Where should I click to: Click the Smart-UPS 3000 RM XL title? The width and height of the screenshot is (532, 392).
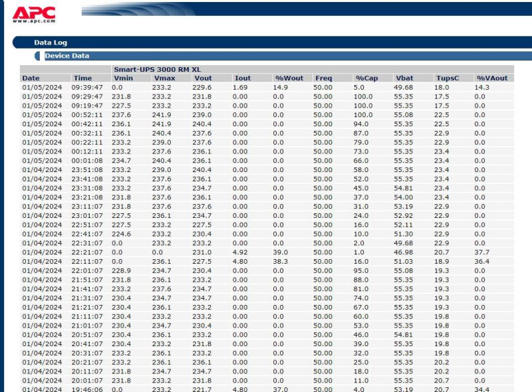click(158, 70)
